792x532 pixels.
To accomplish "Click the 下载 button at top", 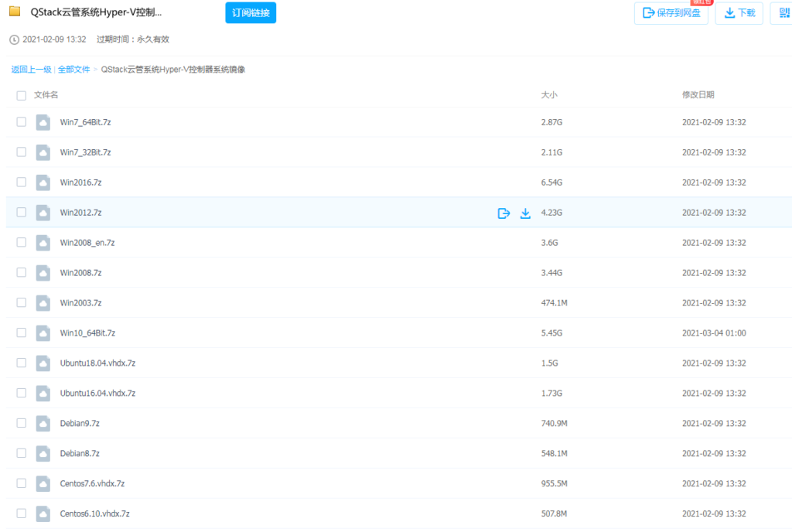I will click(739, 12).
